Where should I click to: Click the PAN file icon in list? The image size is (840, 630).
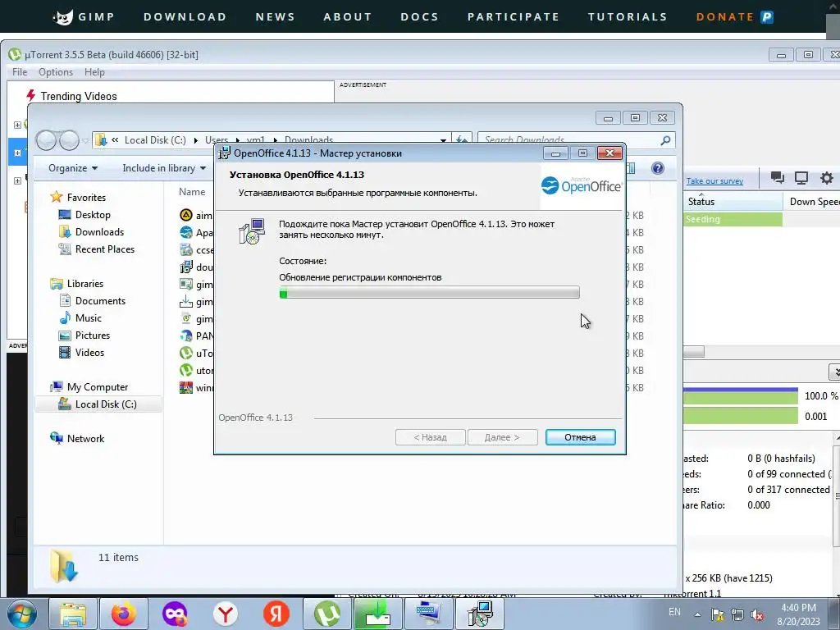pyautogui.click(x=186, y=336)
